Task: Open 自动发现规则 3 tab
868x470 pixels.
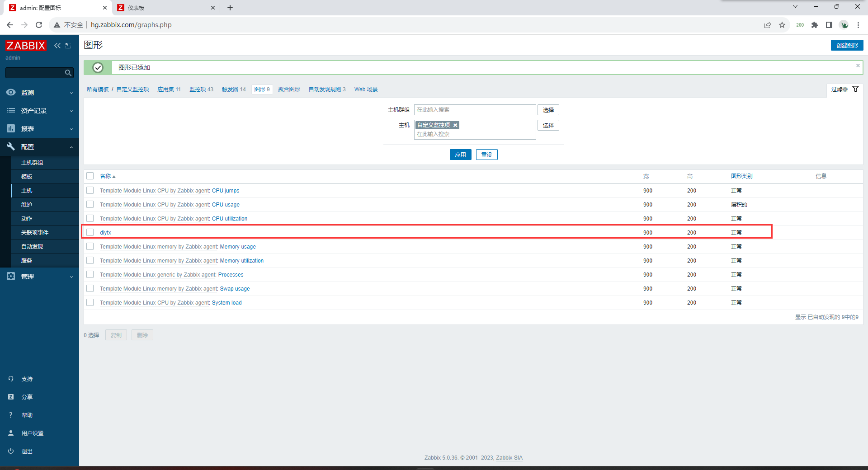Action: (x=327, y=89)
